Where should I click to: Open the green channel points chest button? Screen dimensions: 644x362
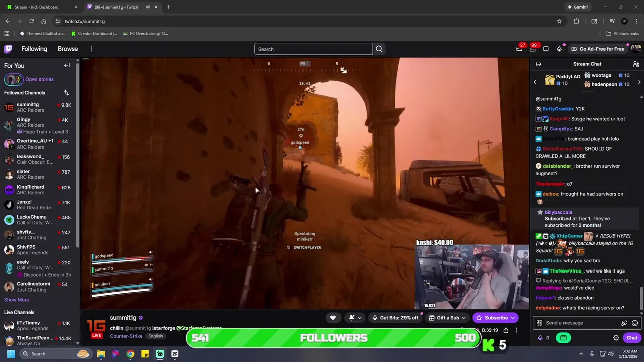coord(563,338)
